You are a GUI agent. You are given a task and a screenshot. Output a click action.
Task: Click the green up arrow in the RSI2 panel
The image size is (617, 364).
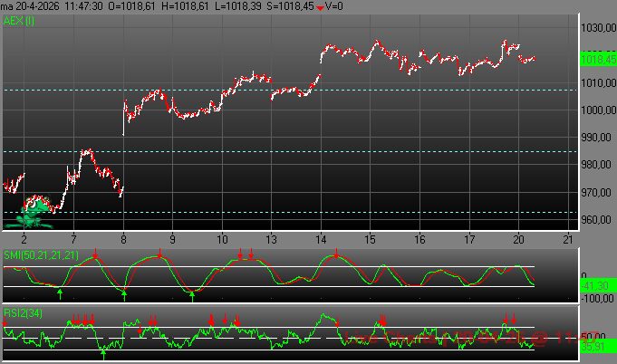coord(103,354)
